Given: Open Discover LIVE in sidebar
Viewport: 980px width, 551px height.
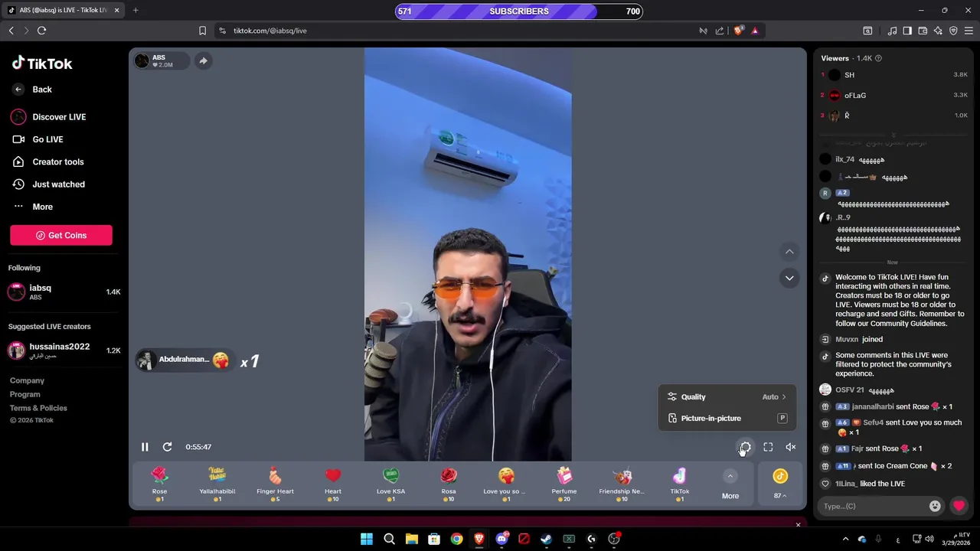Looking at the screenshot, I should tap(48, 117).
